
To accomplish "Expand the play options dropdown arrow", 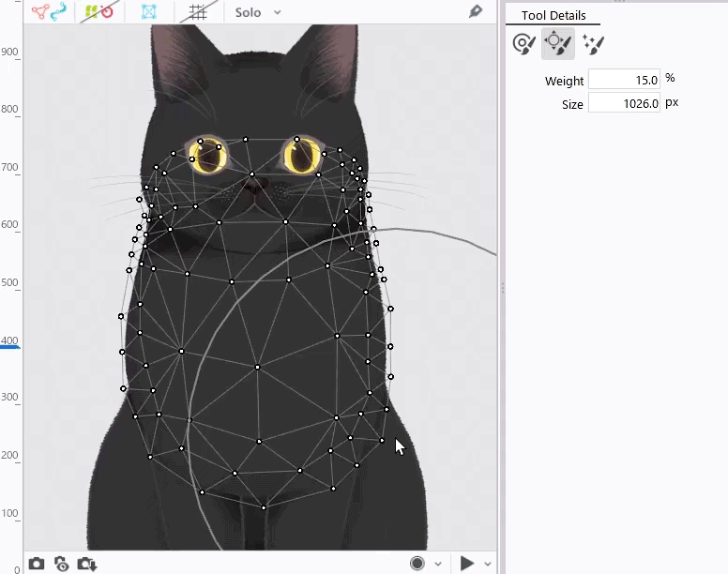I will [x=487, y=564].
